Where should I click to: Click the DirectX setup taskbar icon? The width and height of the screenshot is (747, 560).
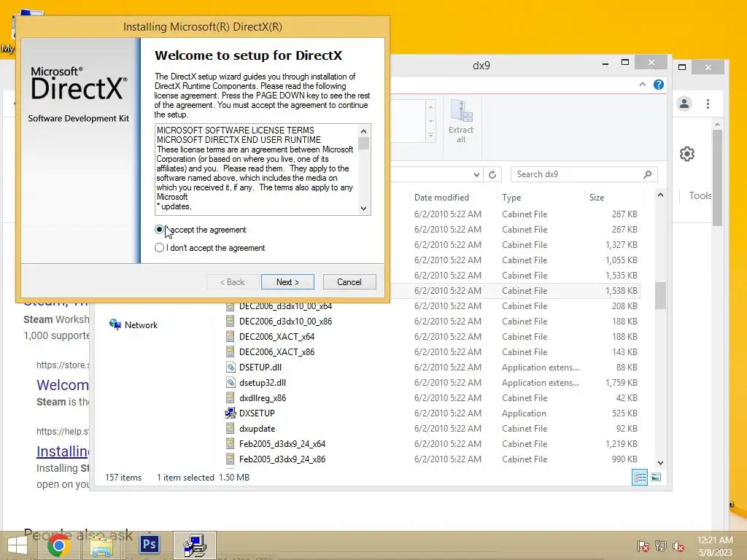pos(195,545)
